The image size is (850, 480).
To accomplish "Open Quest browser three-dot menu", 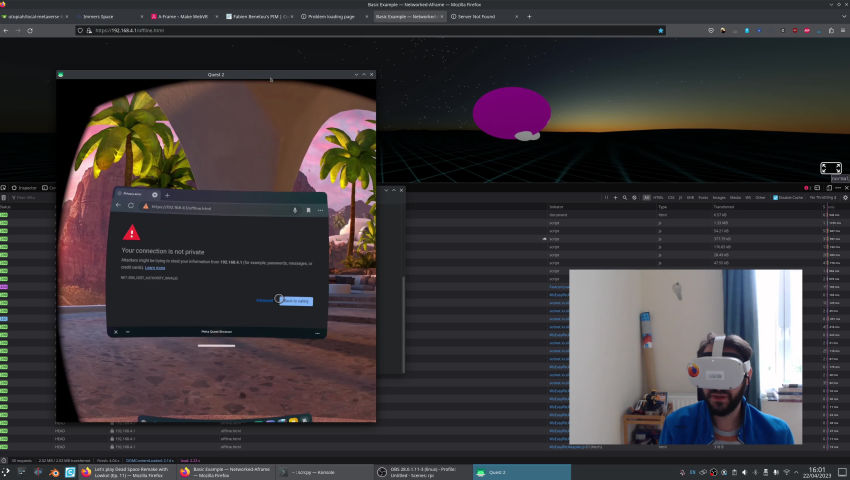I will [x=320, y=210].
